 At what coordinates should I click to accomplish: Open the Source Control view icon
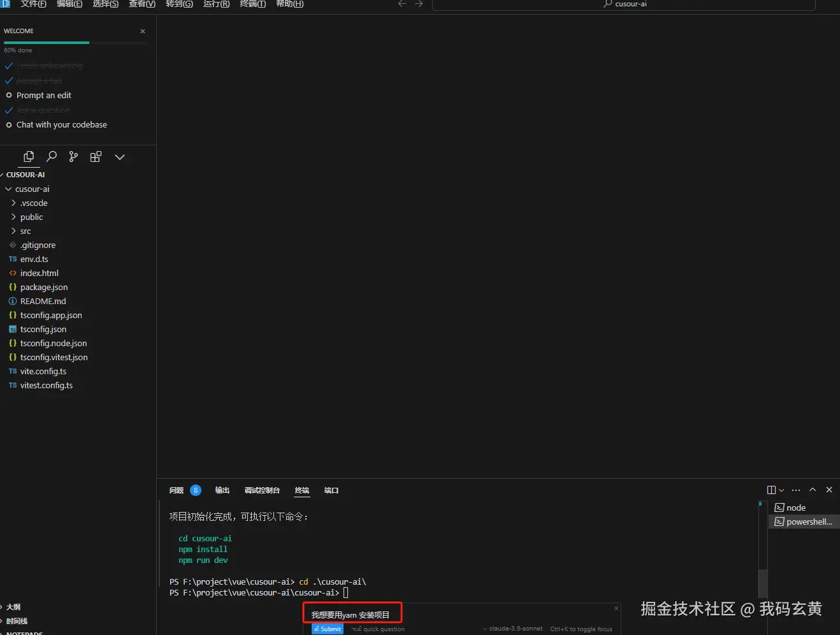(x=74, y=157)
